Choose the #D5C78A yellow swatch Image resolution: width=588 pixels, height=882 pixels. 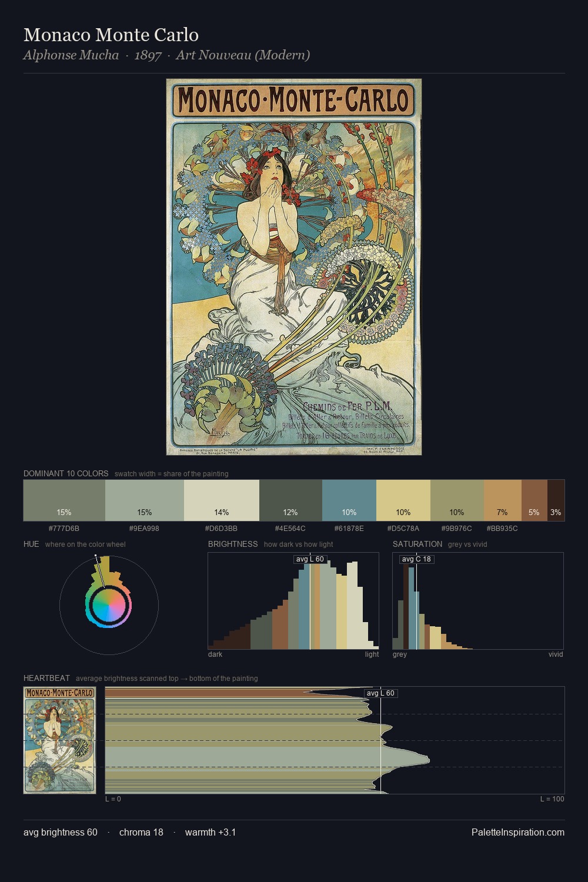[x=403, y=500]
